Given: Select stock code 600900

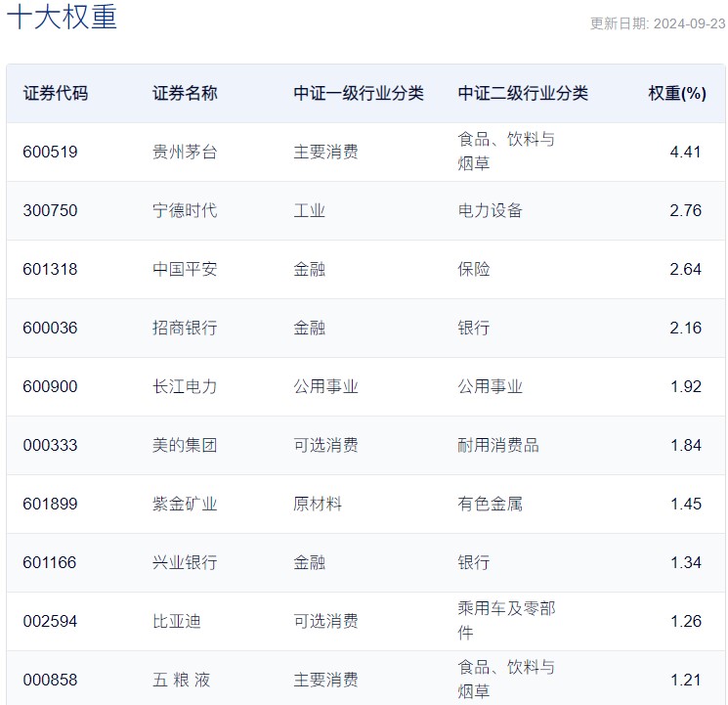Looking at the screenshot, I should pyautogui.click(x=50, y=386).
